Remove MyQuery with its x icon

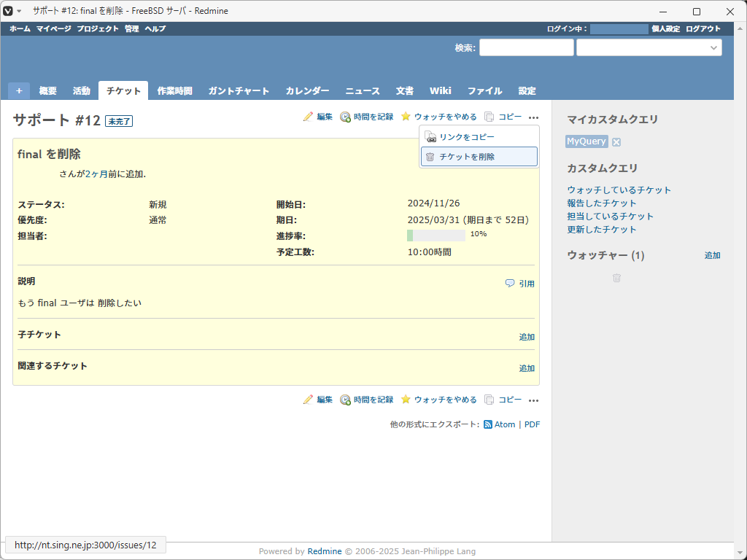coord(616,142)
